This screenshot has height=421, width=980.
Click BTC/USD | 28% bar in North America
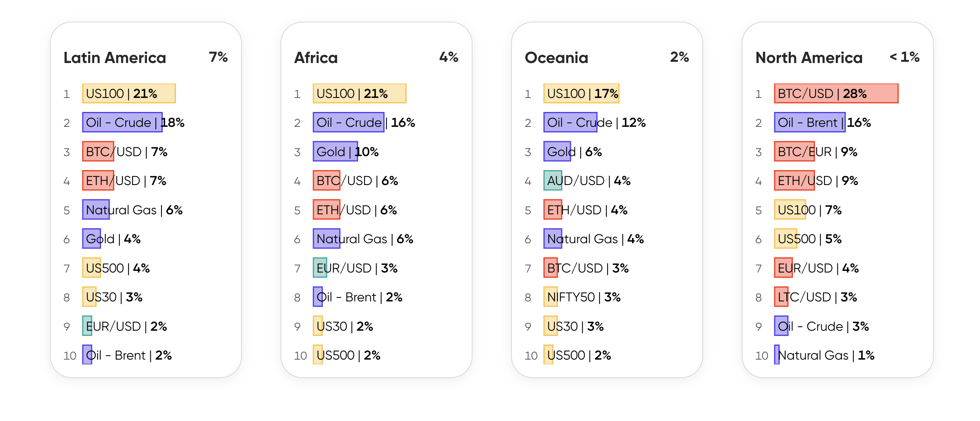[x=836, y=94]
